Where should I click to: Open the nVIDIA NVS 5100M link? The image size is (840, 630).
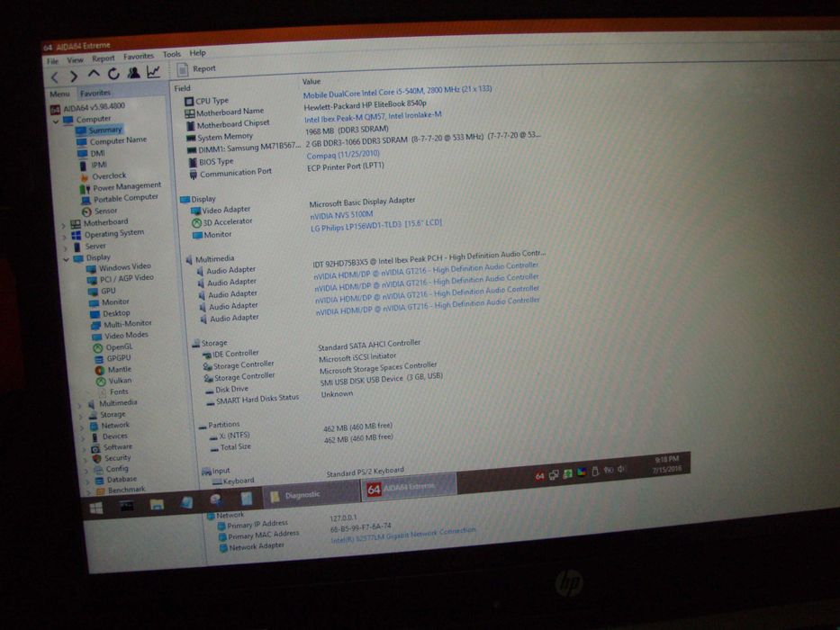(342, 215)
